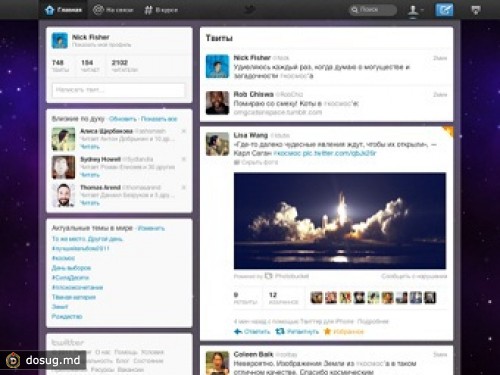This screenshot has width=500, height=375.
Task: Open Rob Chiswa avatar in timeline
Action: click(x=217, y=103)
